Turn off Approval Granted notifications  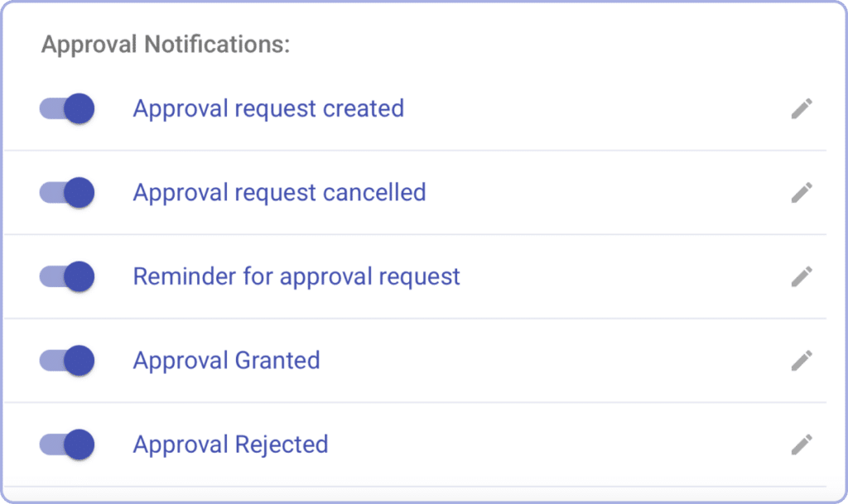66,360
